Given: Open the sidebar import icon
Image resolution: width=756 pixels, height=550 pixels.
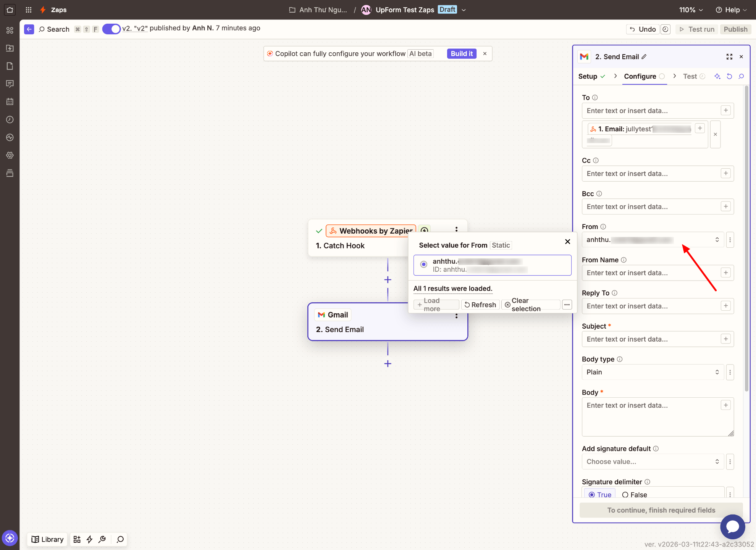Looking at the screenshot, I should coord(10,48).
